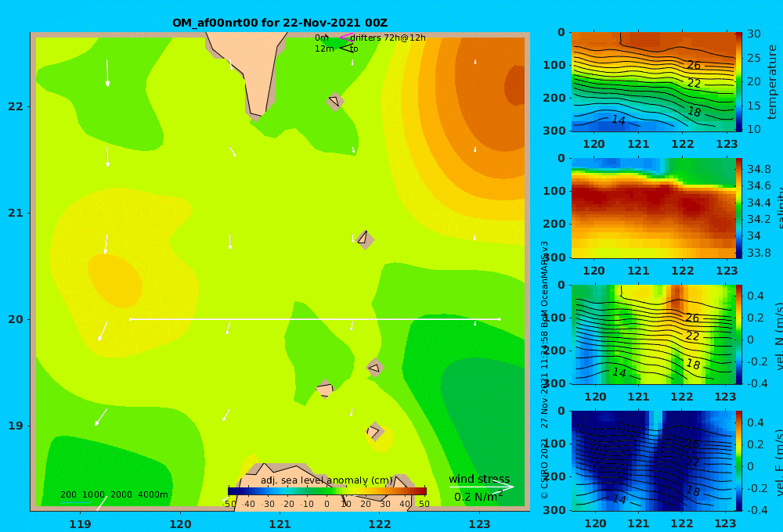
Task: Click the dark orange sea level high center
Action: (x=514, y=86)
